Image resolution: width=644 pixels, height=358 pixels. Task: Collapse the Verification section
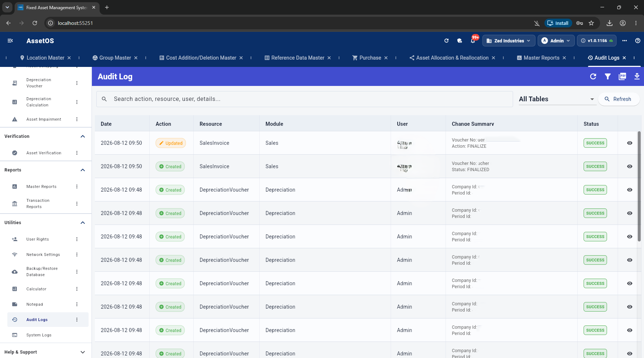83,136
